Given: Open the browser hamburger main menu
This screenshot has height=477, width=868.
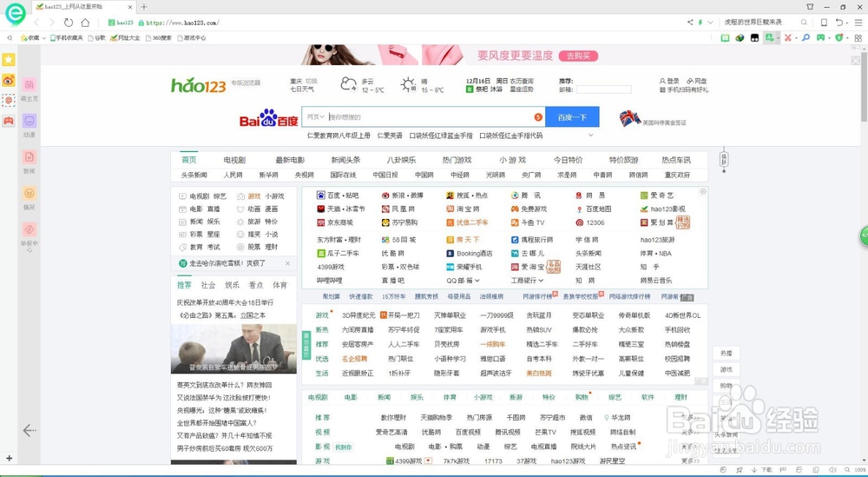Looking at the screenshot, I should click(858, 23).
